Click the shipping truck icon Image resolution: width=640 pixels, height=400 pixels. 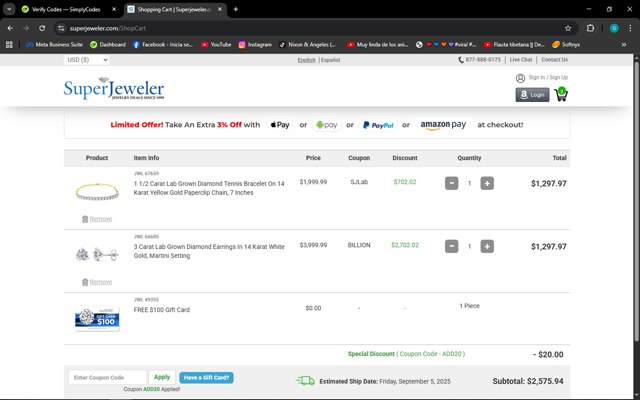click(x=305, y=381)
